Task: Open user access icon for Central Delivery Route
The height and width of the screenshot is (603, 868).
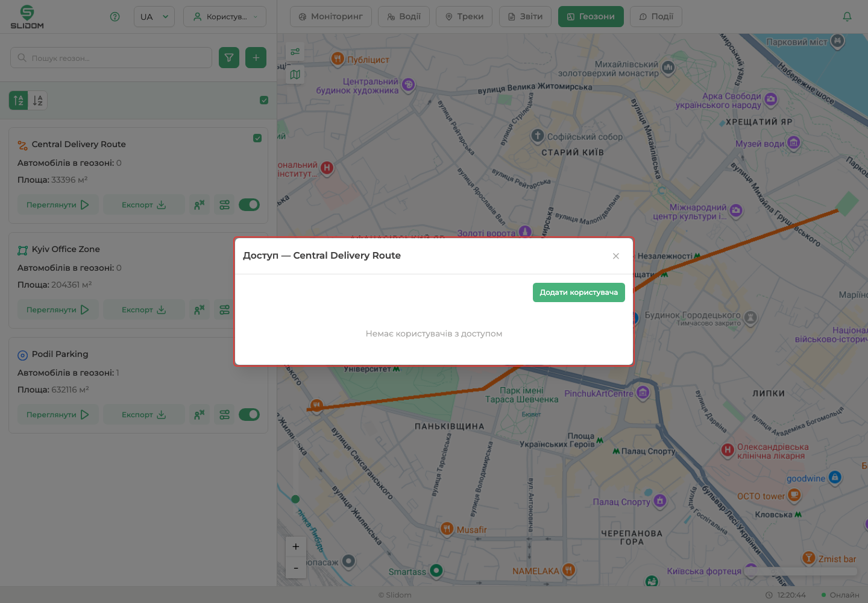Action: coord(200,205)
